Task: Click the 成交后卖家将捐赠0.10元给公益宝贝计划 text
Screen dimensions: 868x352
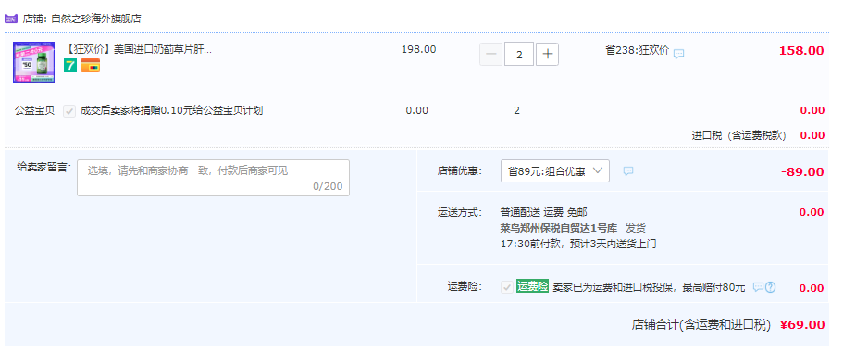Action: tap(171, 110)
